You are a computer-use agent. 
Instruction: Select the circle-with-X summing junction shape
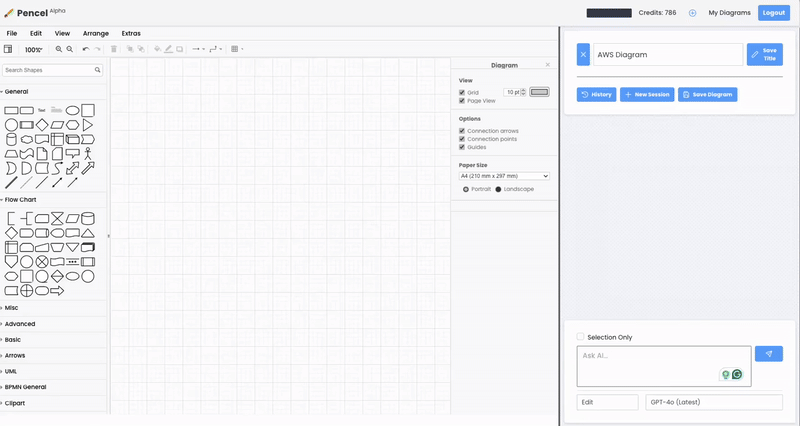(x=42, y=262)
